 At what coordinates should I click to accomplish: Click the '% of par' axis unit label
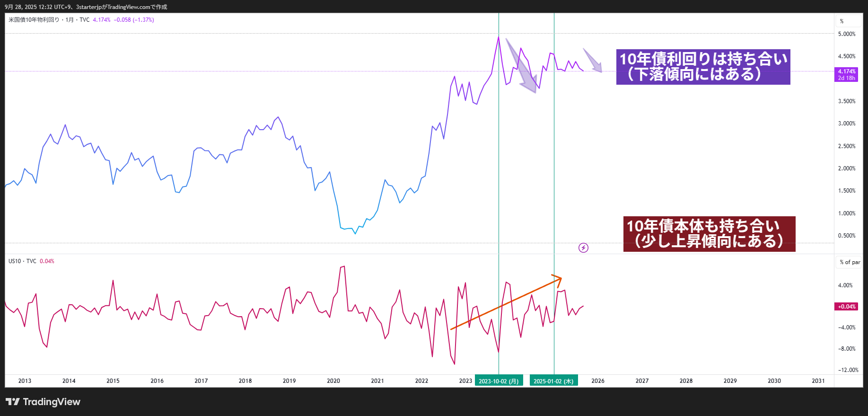click(850, 262)
